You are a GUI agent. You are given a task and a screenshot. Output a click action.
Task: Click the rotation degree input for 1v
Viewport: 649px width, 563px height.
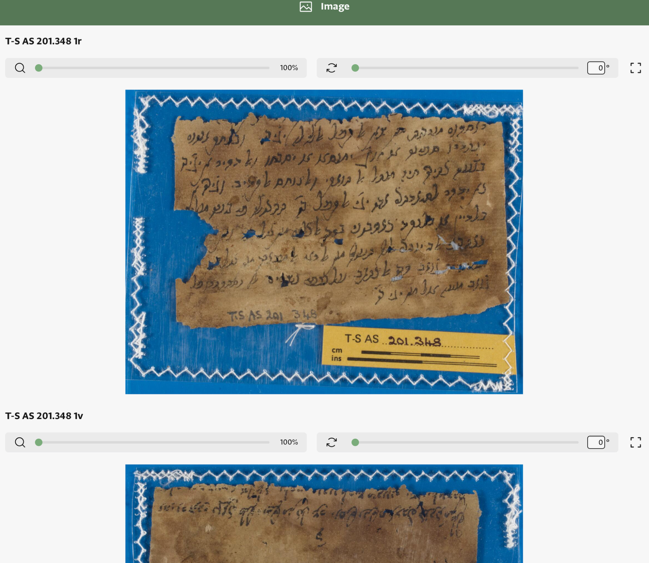point(596,443)
